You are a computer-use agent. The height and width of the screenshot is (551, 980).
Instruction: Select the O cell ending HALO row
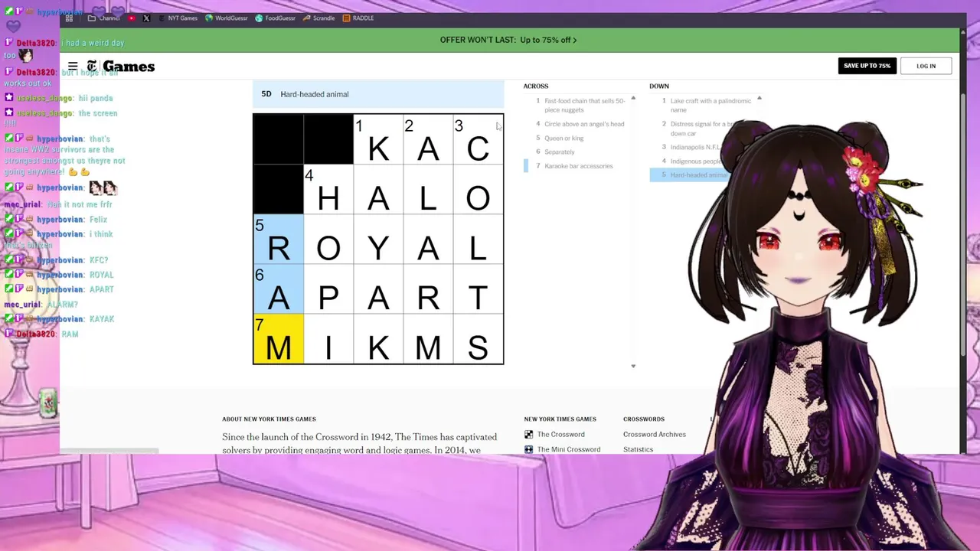[478, 190]
